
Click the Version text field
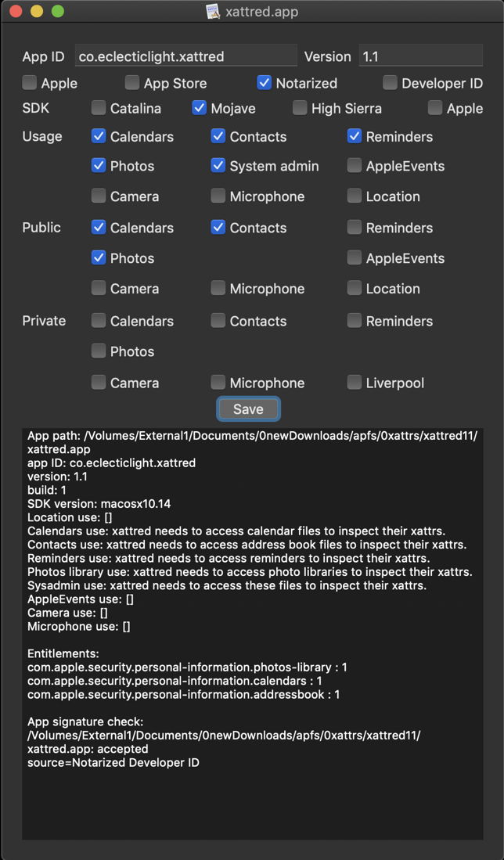tap(420, 56)
